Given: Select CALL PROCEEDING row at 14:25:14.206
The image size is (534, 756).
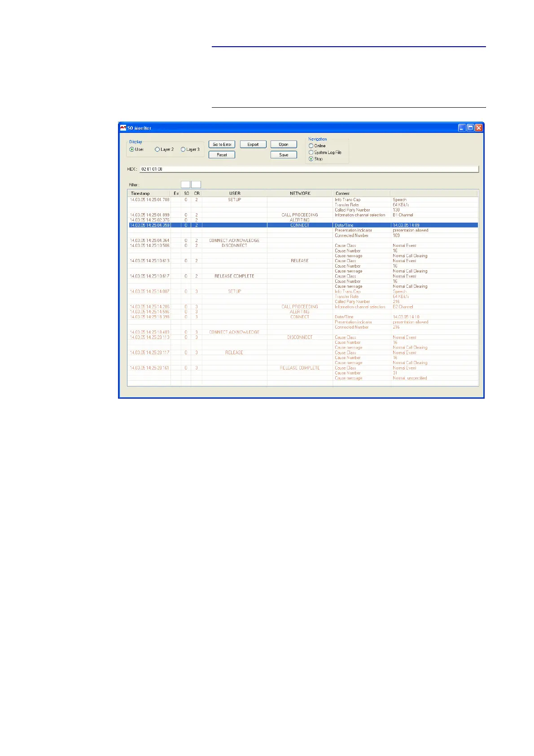Looking at the screenshot, I should 303,307.
